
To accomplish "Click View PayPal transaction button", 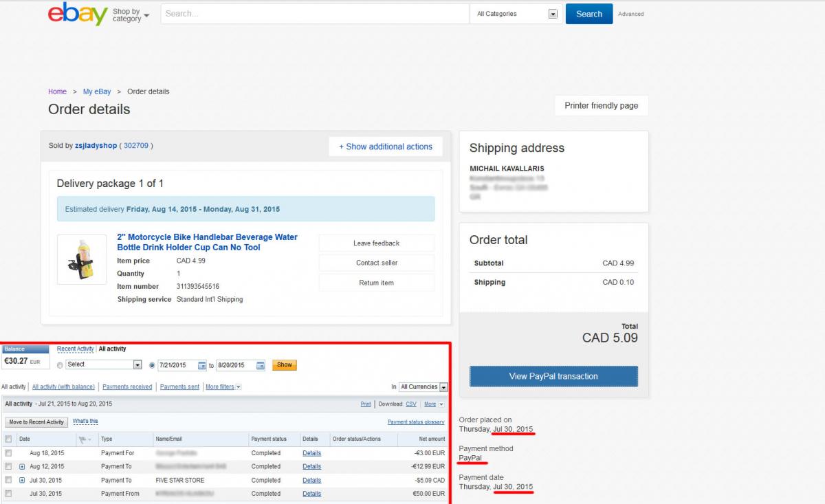I will [553, 376].
